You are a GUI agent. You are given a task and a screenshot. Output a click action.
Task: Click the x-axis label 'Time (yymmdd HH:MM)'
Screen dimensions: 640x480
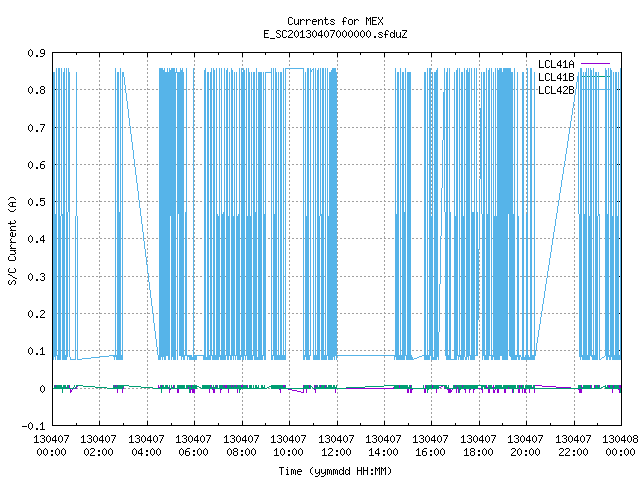tap(335, 471)
